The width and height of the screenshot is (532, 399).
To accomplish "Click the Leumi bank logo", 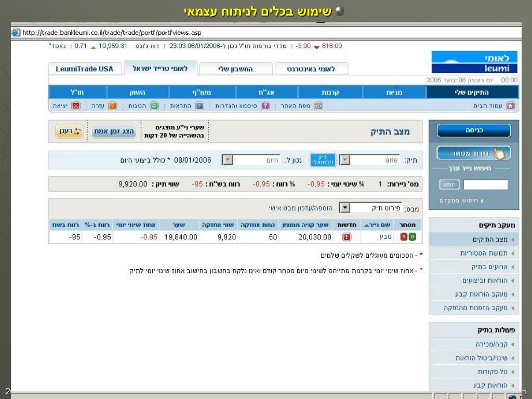I will click(x=474, y=62).
